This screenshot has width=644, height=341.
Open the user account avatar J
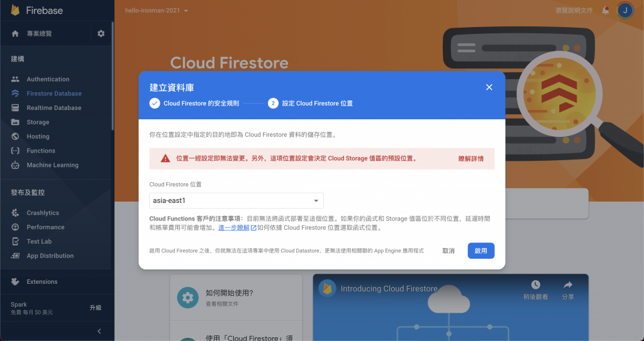tap(625, 10)
